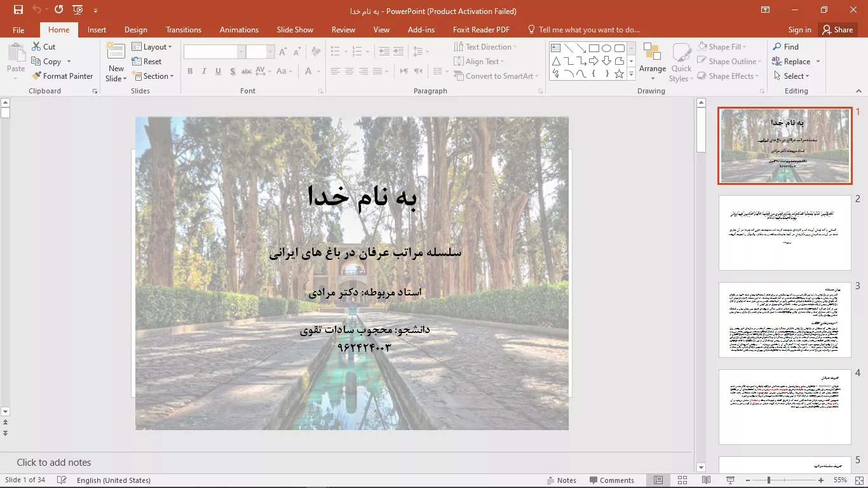Adjust the zoom slider handle
Image resolution: width=868 pixels, height=488 pixels.
click(x=769, y=480)
